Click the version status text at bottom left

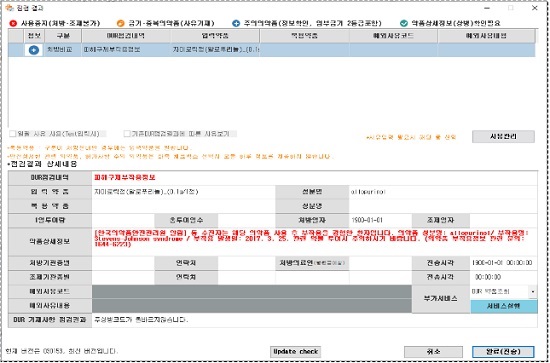click(x=62, y=351)
